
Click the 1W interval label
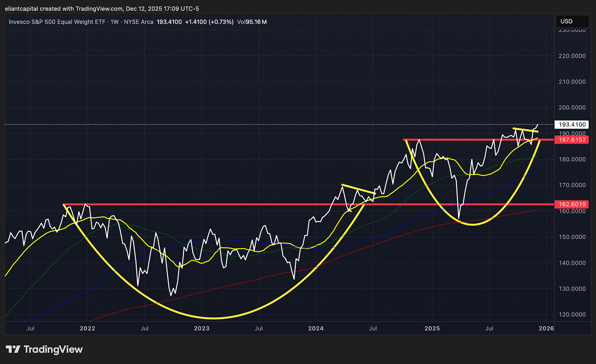(x=114, y=22)
